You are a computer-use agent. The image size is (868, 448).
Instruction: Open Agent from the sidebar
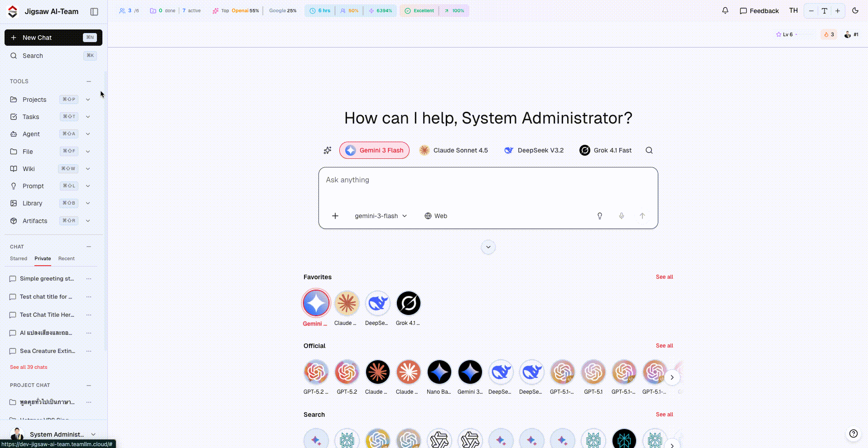coord(31,134)
